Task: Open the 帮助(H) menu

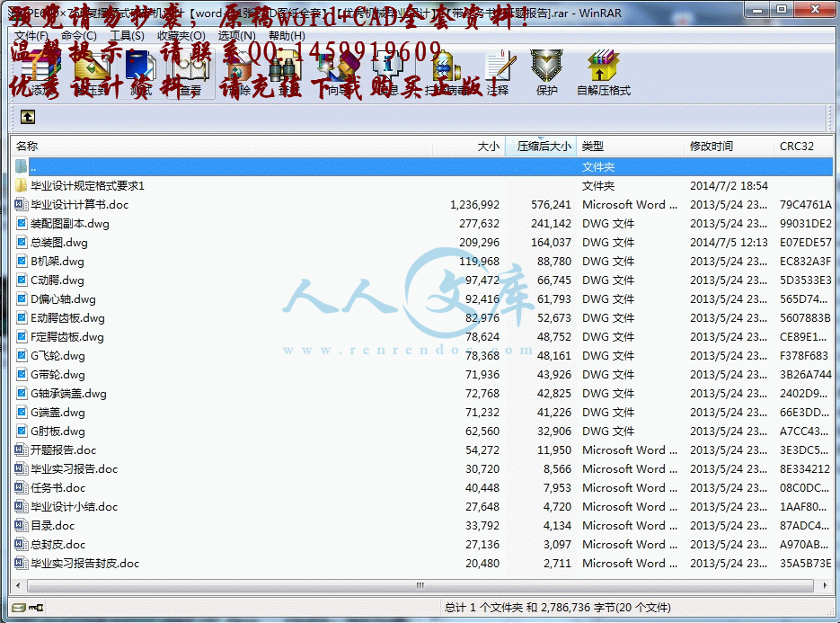Action: [x=287, y=35]
